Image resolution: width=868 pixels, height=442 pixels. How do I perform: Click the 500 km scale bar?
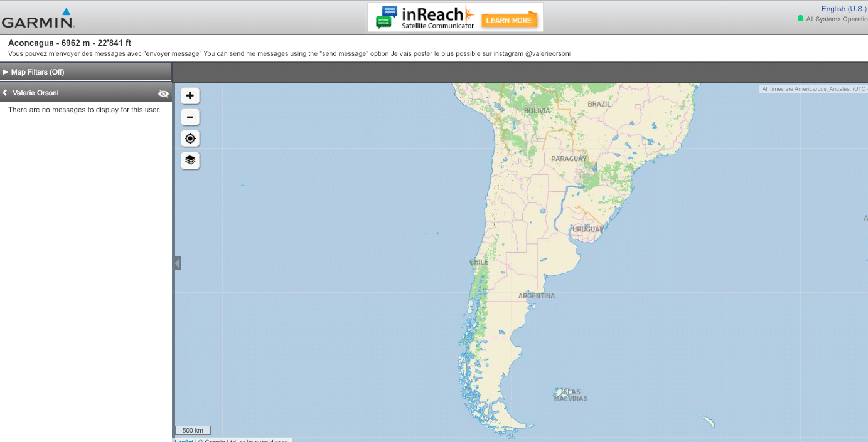tap(193, 430)
